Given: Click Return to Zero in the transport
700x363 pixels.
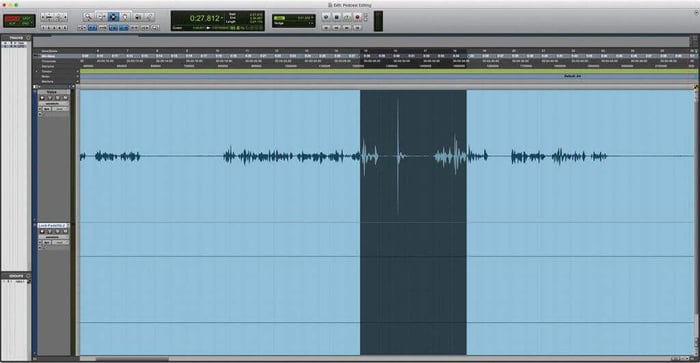Looking at the screenshot, I should click(326, 27).
